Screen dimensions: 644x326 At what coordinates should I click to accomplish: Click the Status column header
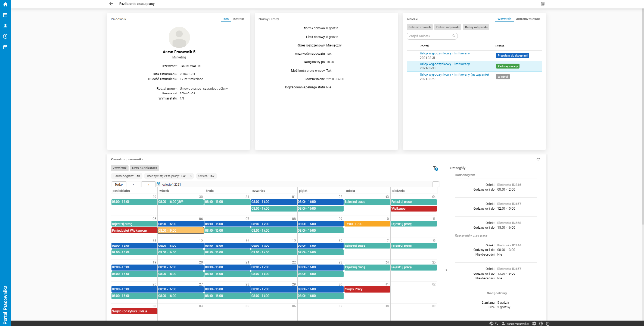[500, 46]
